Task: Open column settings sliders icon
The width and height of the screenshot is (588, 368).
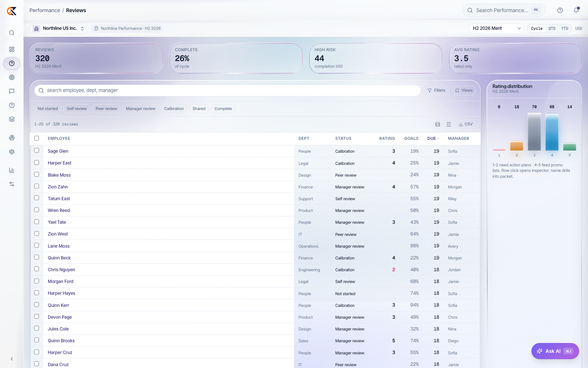Action: (x=449, y=124)
